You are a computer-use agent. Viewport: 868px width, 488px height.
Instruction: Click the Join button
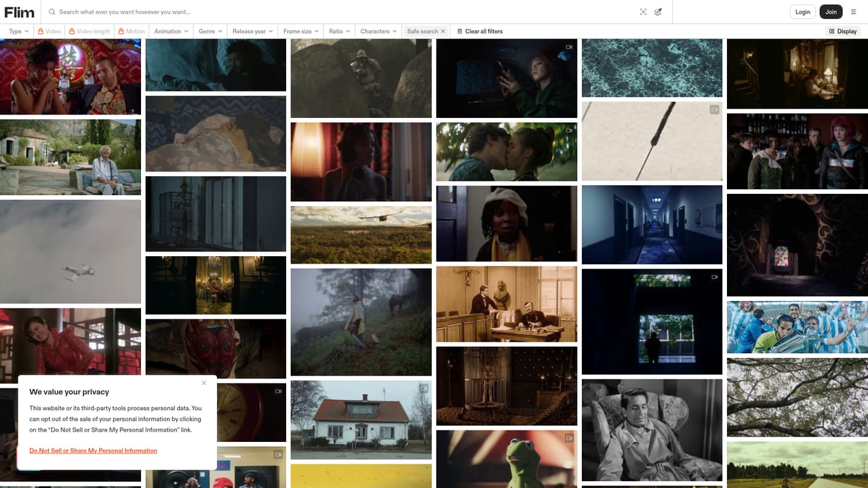(831, 12)
